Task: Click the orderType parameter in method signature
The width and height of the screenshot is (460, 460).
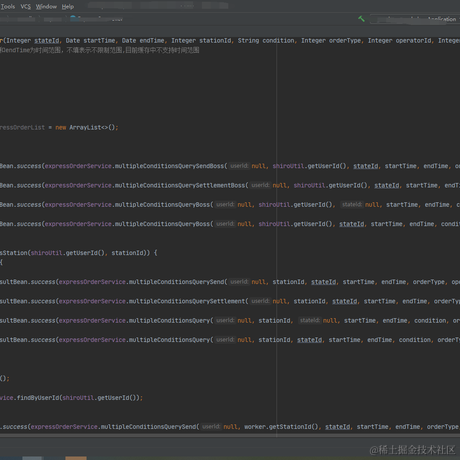Action: 345,41
